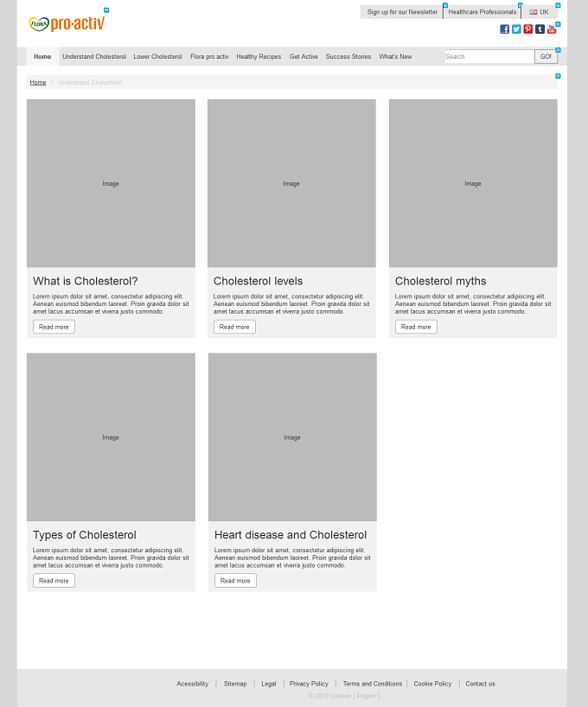Open Terms and Conditions footer link

[x=373, y=684]
